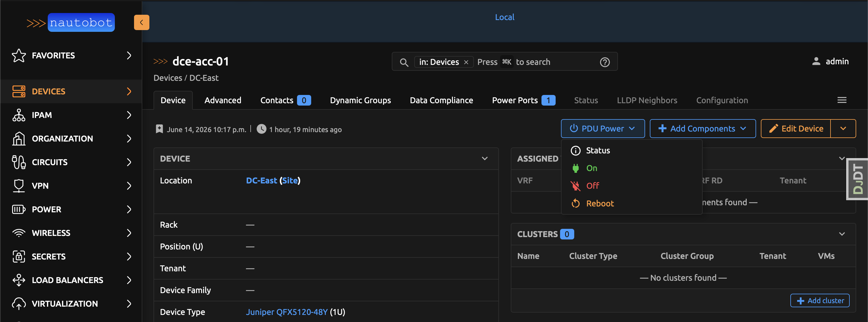Expand the Virtualization menu section
Screen dimensions: 868x322
point(129,303)
